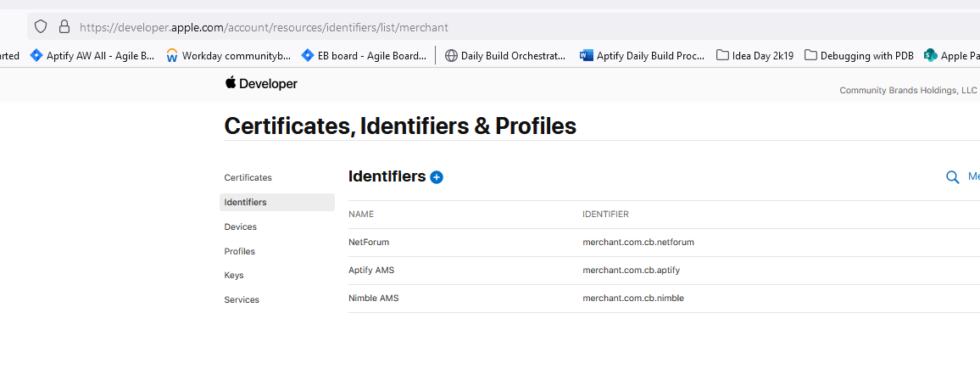Open Daily Build Orchestration bookmark
This screenshot has height=391, width=980.
[505, 56]
